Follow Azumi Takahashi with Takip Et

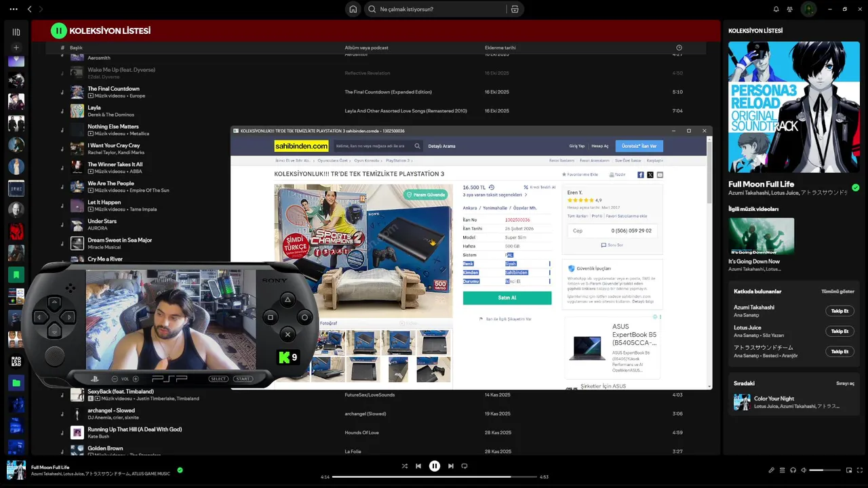pyautogui.click(x=840, y=311)
